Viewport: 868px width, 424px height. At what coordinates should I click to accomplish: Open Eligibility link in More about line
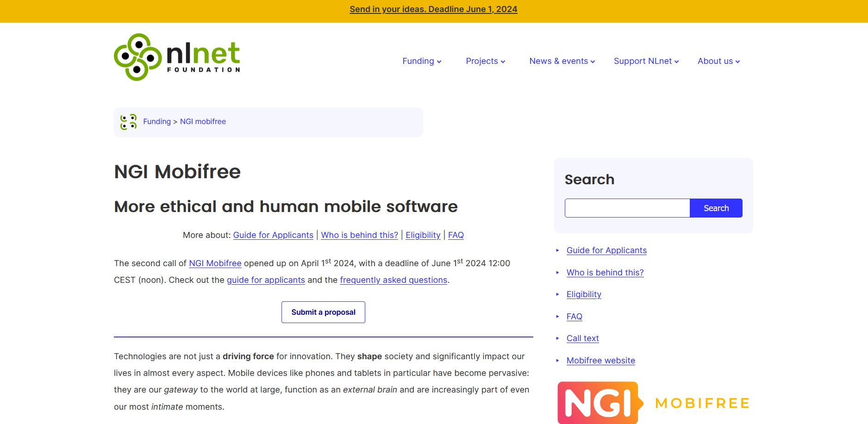[423, 235]
